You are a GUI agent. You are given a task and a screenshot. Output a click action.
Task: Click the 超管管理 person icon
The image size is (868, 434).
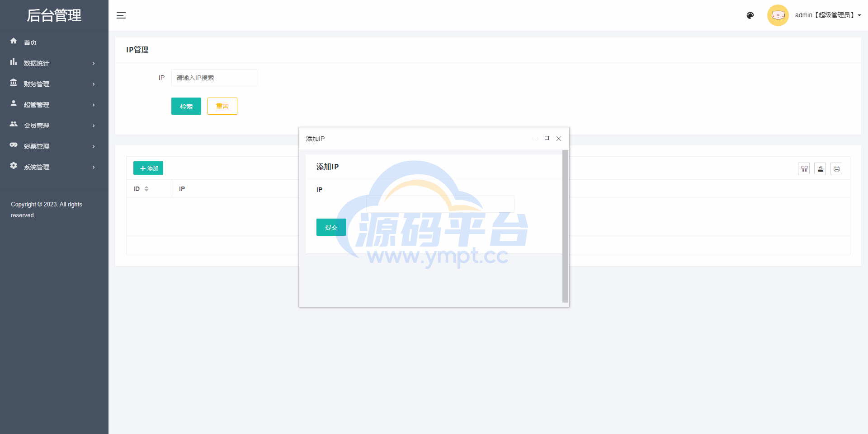[x=14, y=103]
